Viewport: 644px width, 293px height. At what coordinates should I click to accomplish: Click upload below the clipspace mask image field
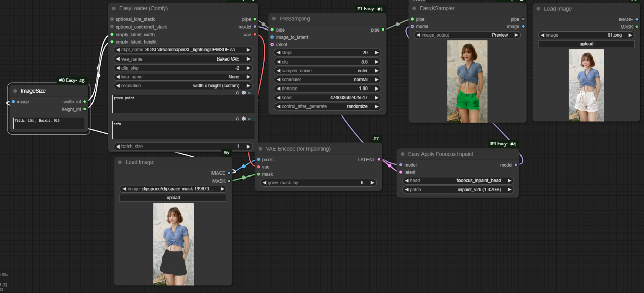click(x=173, y=198)
